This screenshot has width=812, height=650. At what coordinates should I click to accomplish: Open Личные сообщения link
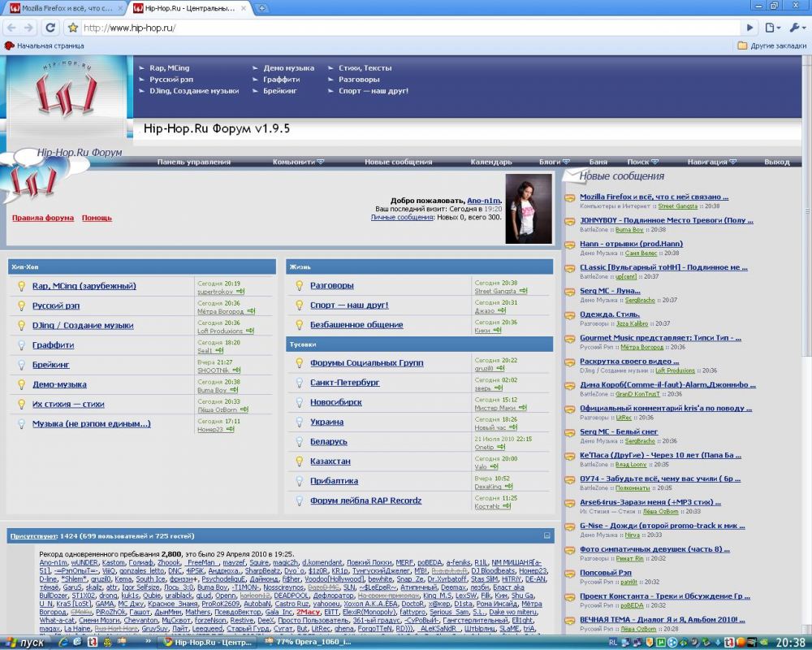[x=402, y=217]
